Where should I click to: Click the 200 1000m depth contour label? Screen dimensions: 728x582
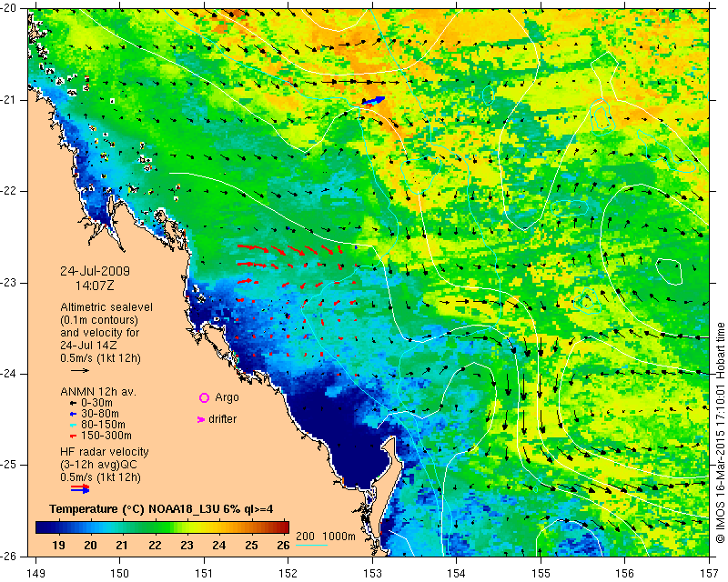(326, 537)
